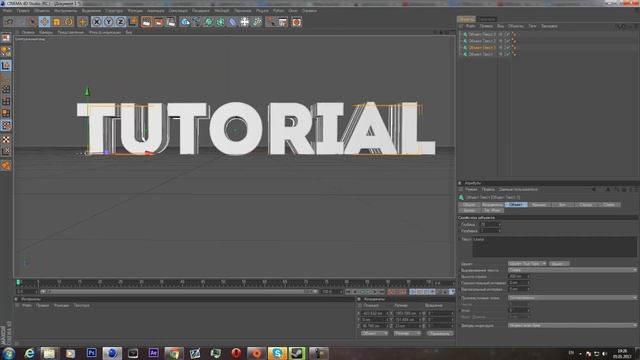
Task: Open the text alignment dropdown
Action: click(572, 270)
